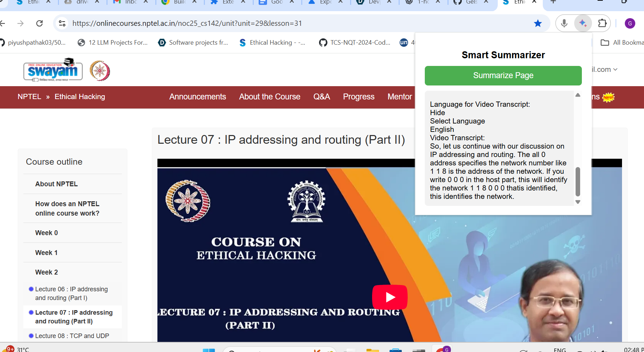Switch to the Gmail Inbox tab

click(131, 2)
